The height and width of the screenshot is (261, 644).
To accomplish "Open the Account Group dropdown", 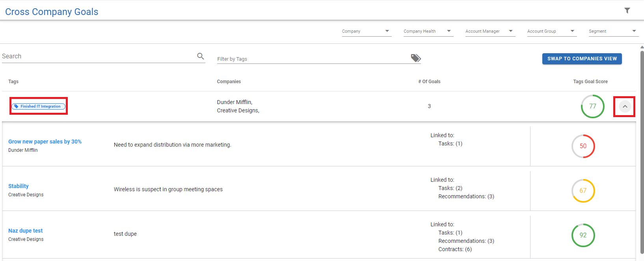I will tap(552, 31).
